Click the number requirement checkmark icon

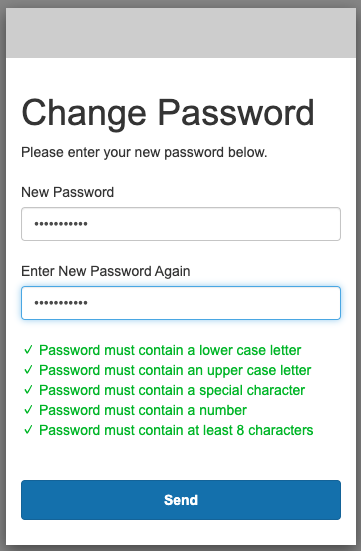pyautogui.click(x=28, y=410)
